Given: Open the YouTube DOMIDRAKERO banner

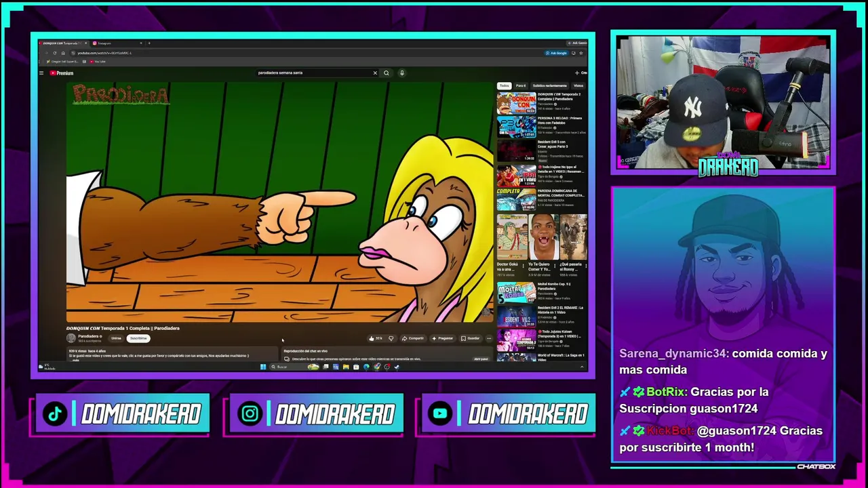Looking at the screenshot, I should (x=509, y=413).
